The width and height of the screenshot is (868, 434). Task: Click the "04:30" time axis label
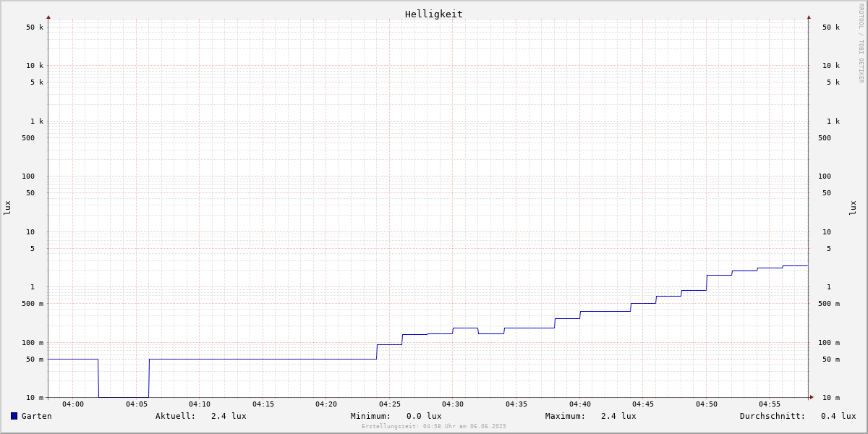click(453, 404)
